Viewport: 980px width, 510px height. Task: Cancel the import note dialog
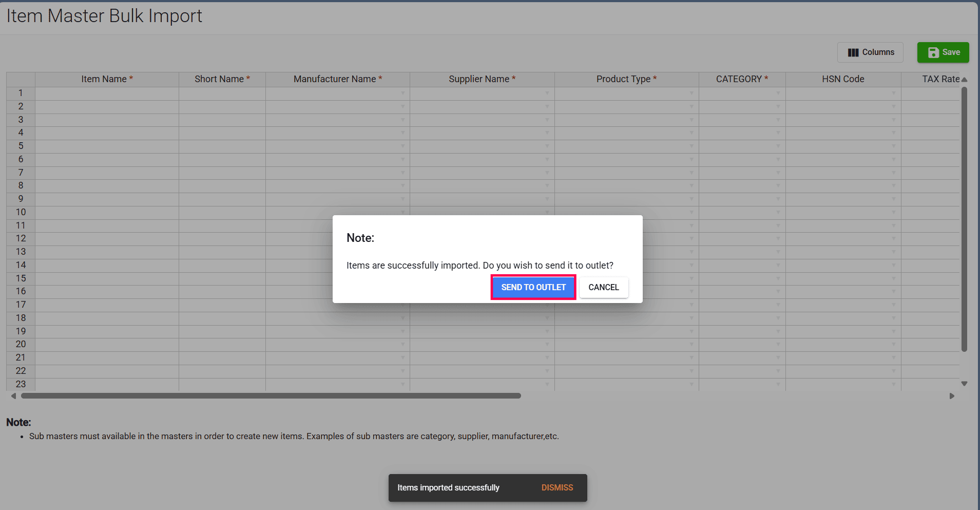coord(604,287)
